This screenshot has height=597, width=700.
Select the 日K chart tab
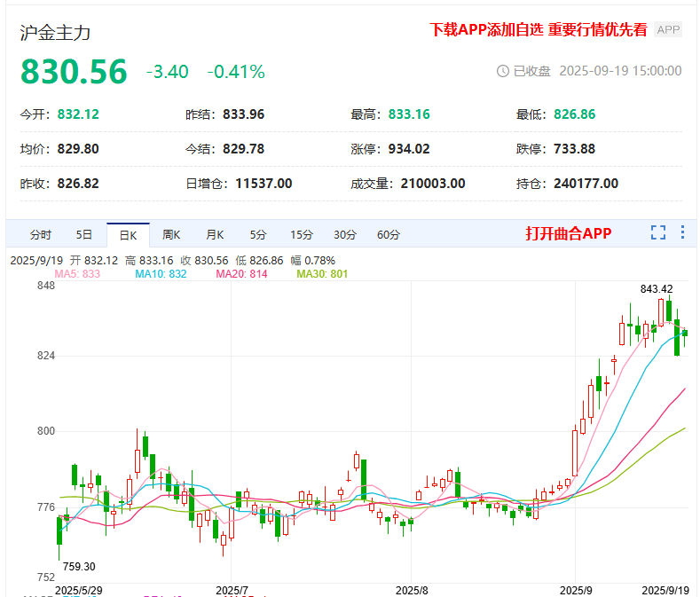click(128, 235)
